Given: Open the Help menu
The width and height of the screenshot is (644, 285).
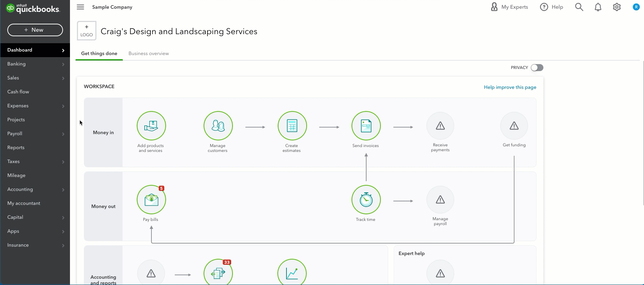Looking at the screenshot, I should [x=551, y=7].
